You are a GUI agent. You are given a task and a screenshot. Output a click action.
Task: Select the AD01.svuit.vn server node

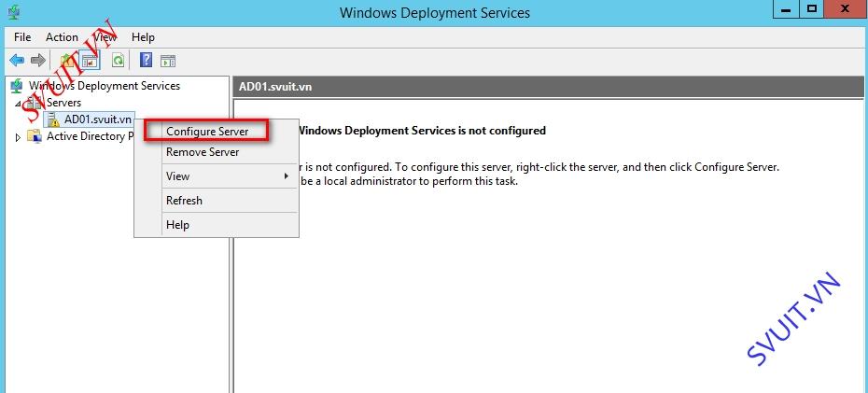tap(97, 119)
